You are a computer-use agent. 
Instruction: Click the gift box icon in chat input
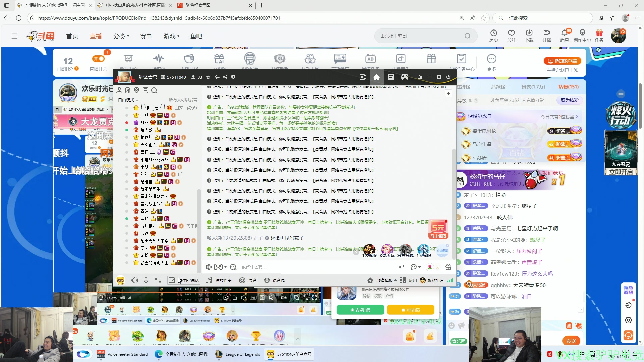[x=448, y=267]
